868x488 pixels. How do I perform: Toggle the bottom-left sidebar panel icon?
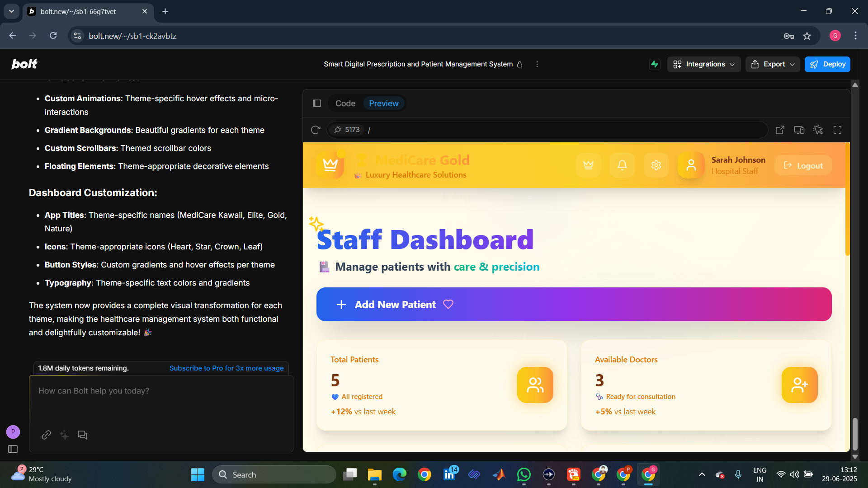tap(13, 449)
